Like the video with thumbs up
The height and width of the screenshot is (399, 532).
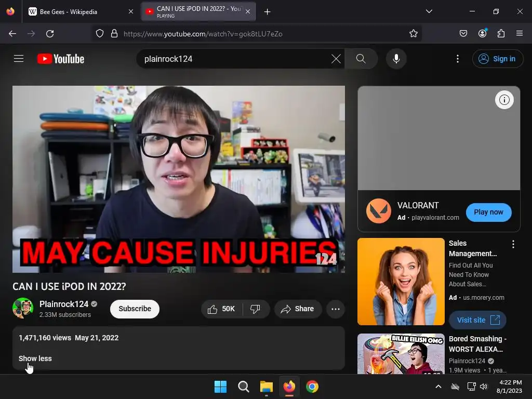221,309
